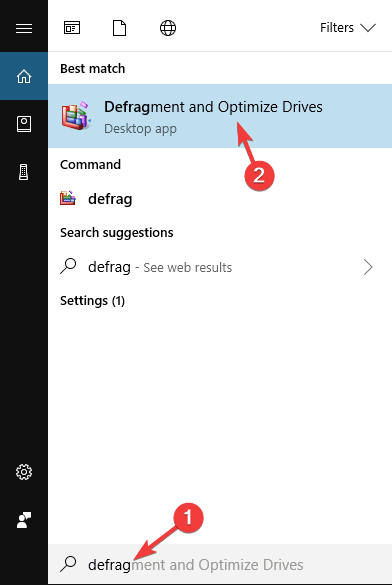Select the Home icon in sidebar

coord(24,76)
